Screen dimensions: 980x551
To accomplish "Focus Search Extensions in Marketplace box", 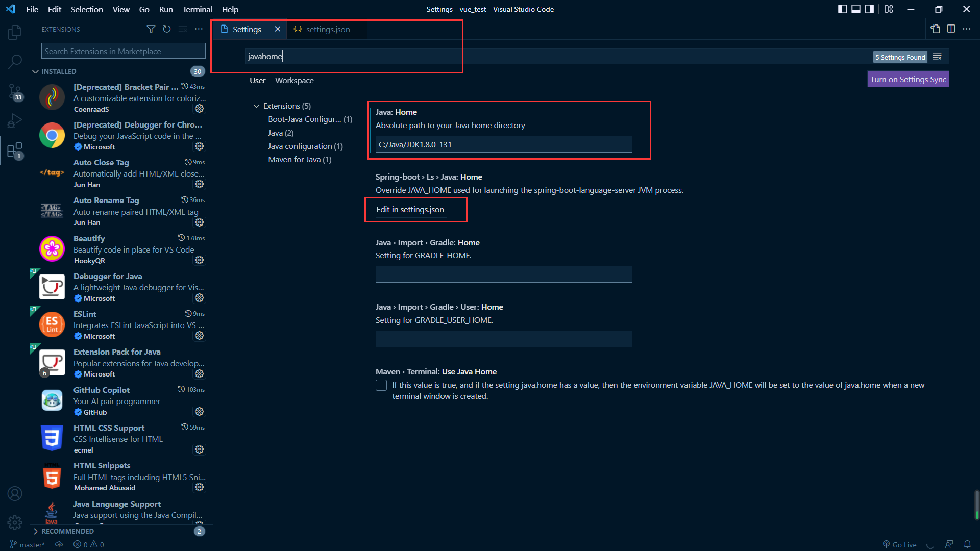I will click(123, 51).
